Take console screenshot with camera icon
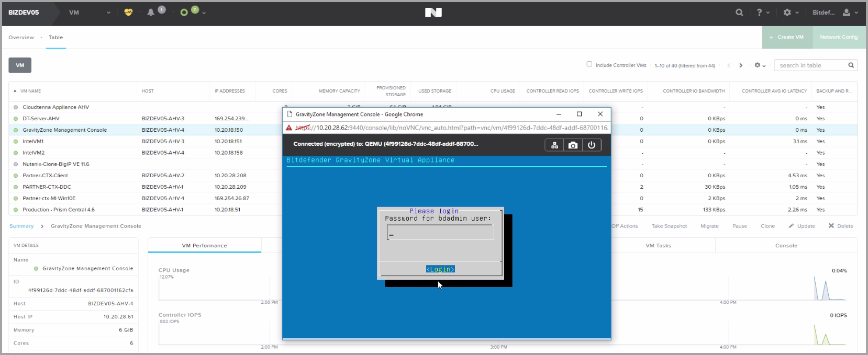868x355 pixels. (573, 145)
